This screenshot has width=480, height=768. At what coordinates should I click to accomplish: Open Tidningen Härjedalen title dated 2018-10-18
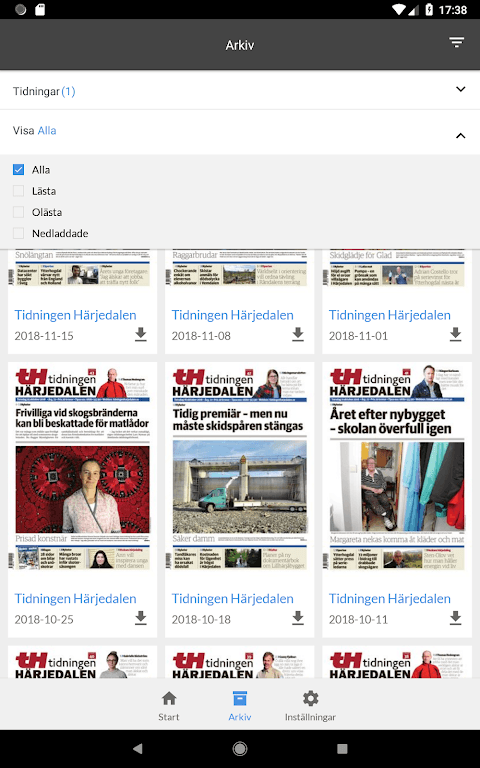pos(233,599)
